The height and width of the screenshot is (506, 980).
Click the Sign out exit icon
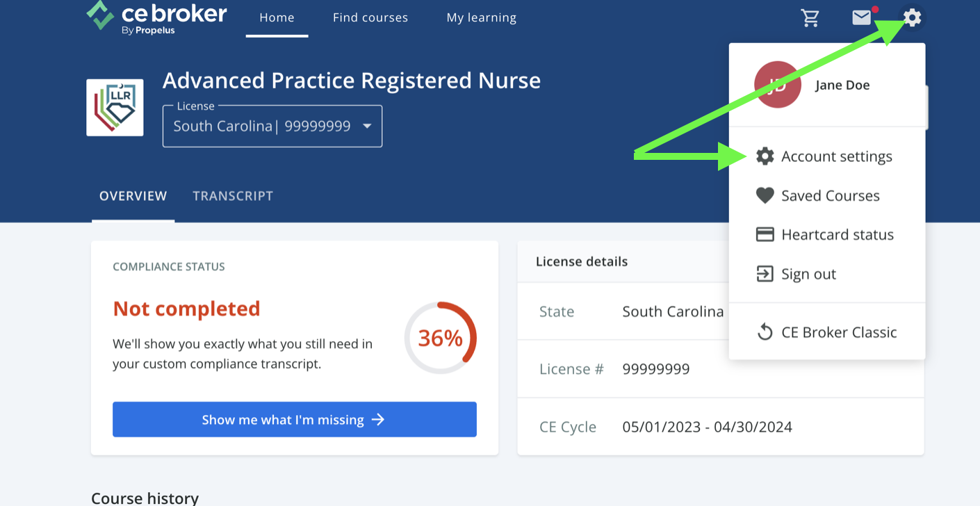(x=765, y=274)
